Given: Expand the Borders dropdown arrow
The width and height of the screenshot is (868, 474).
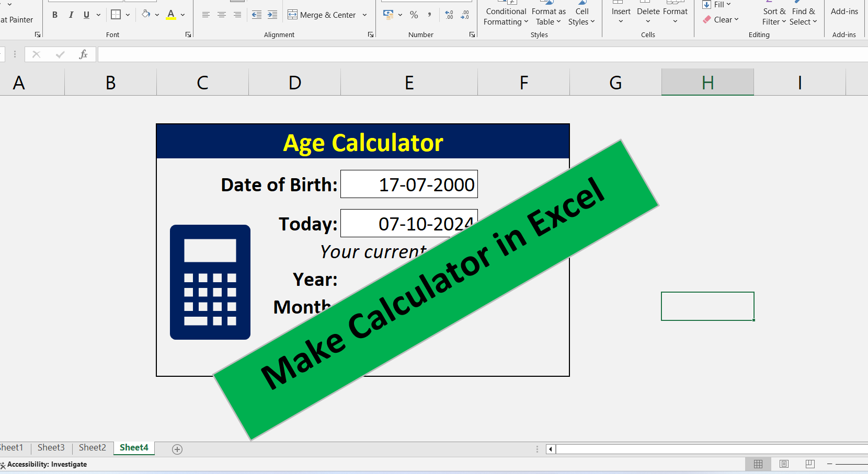Looking at the screenshot, I should (x=128, y=15).
